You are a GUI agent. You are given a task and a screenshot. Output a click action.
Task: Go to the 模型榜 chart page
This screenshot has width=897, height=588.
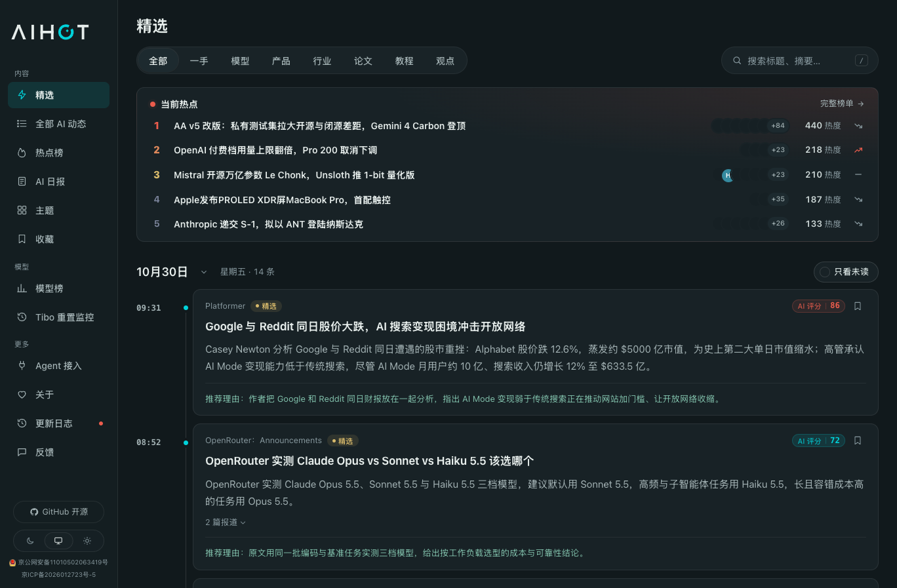[x=58, y=288]
